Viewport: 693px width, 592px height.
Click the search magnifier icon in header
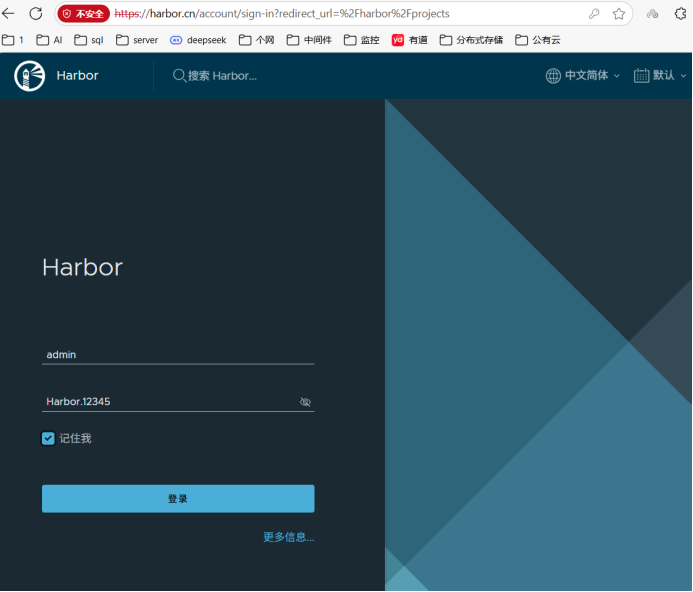[180, 76]
